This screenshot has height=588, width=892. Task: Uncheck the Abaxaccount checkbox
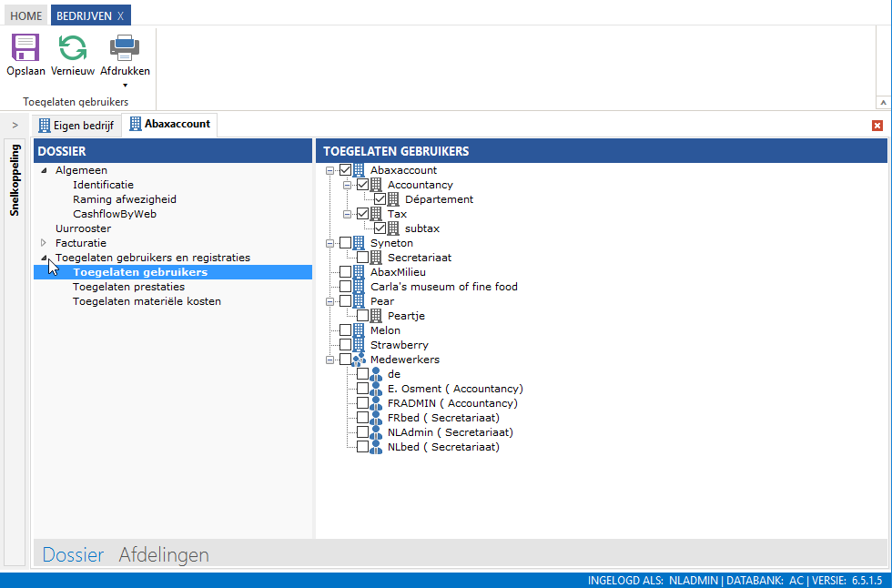[x=345, y=170]
